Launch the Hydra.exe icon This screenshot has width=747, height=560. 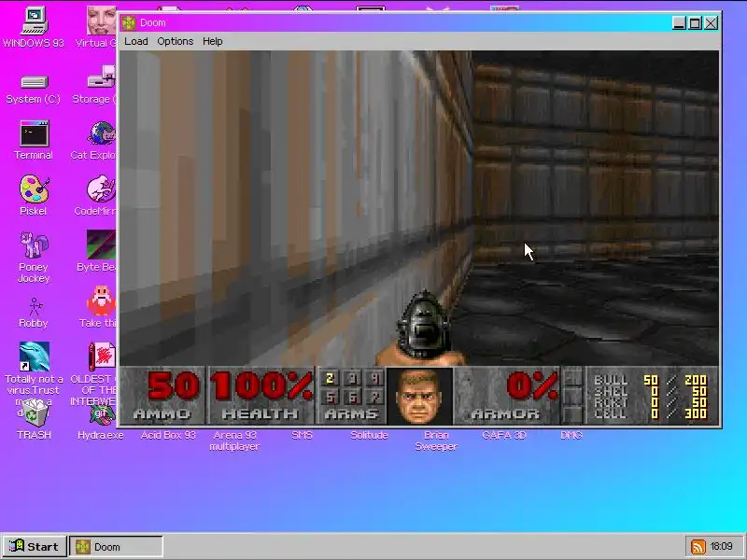point(102,415)
